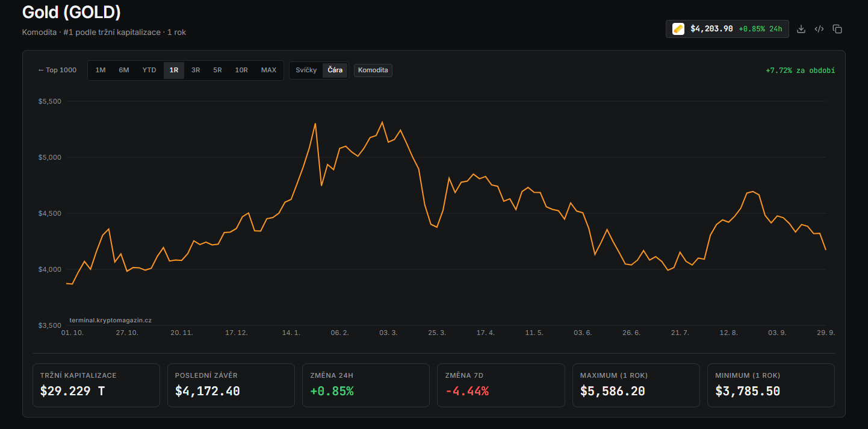The height and width of the screenshot is (429, 868).
Task: Click the Tržní kapitalizace value $29.229 T
Action: pyautogui.click(x=72, y=391)
